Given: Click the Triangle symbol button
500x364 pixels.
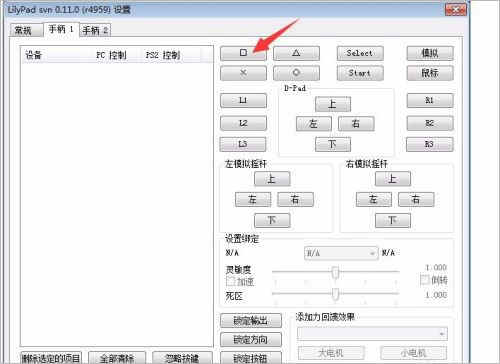Looking at the screenshot, I should click(296, 53).
